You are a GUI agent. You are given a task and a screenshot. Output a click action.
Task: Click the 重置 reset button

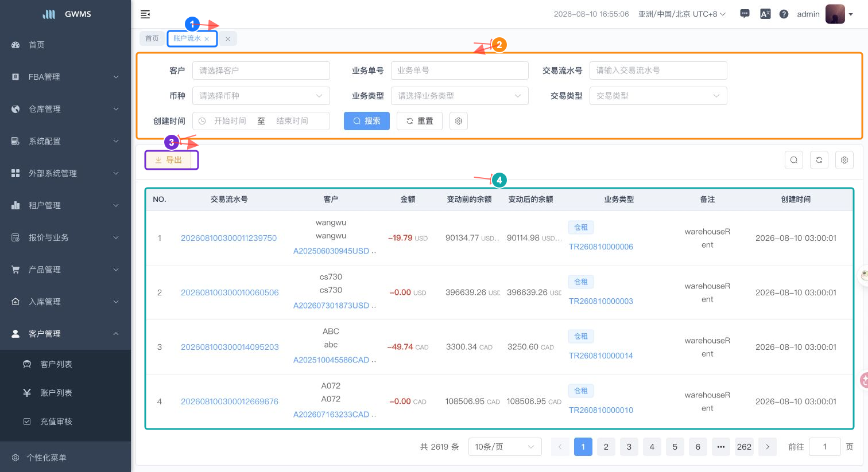coord(420,121)
